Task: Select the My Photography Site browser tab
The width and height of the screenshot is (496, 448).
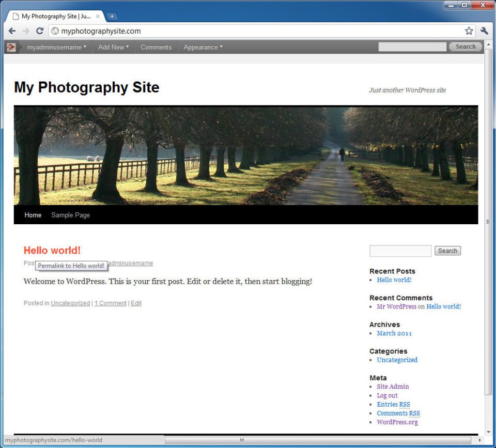Action: click(56, 16)
